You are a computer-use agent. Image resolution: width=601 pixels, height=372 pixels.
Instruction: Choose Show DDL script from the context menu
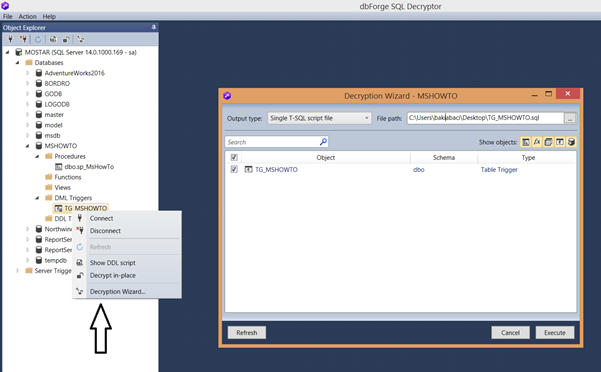[126, 263]
